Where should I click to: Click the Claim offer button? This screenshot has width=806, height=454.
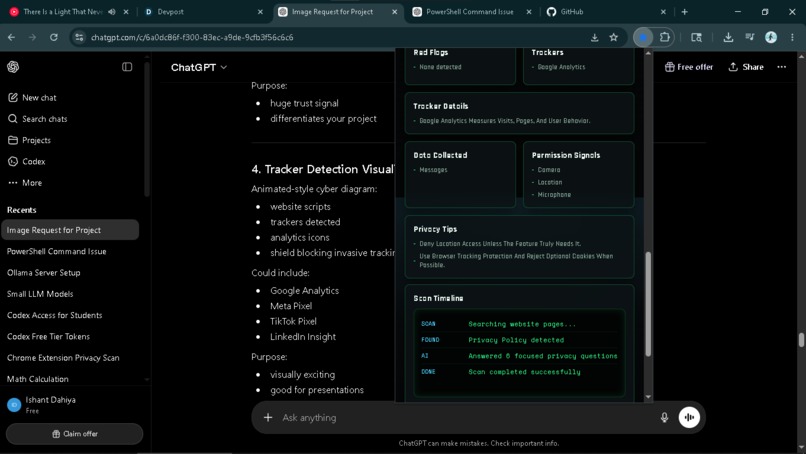pos(75,434)
